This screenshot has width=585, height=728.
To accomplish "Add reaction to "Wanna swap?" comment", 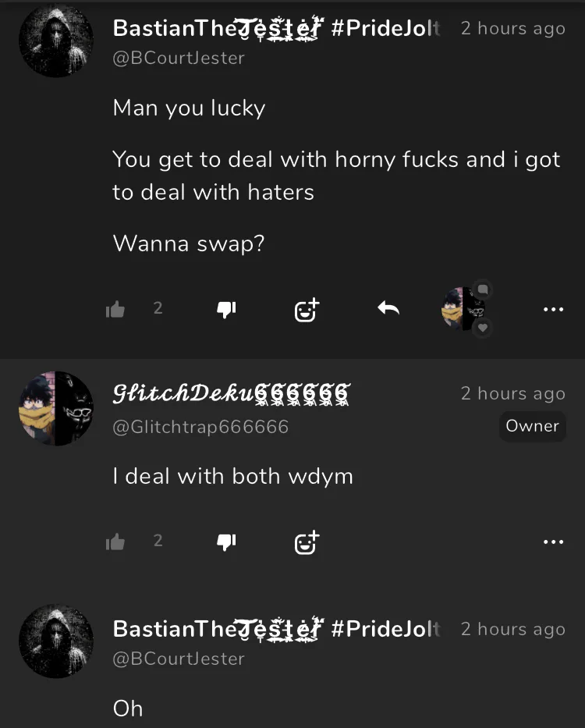I will [x=307, y=310].
